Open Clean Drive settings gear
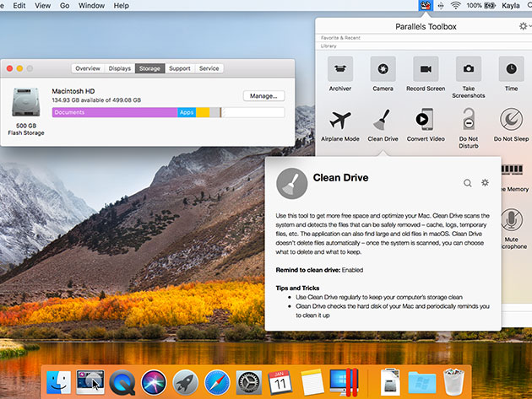Viewport: 532px width, 399px height. point(485,183)
